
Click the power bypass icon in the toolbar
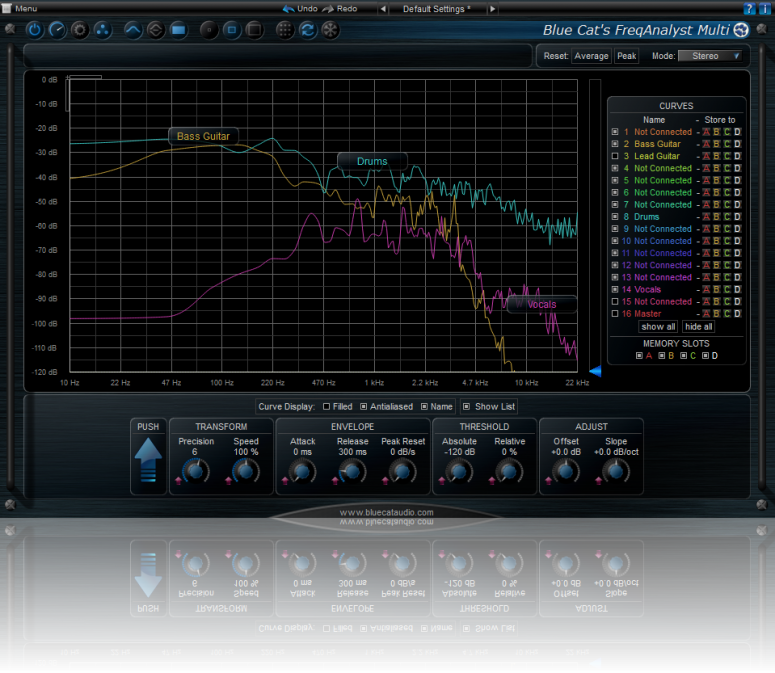(35, 29)
